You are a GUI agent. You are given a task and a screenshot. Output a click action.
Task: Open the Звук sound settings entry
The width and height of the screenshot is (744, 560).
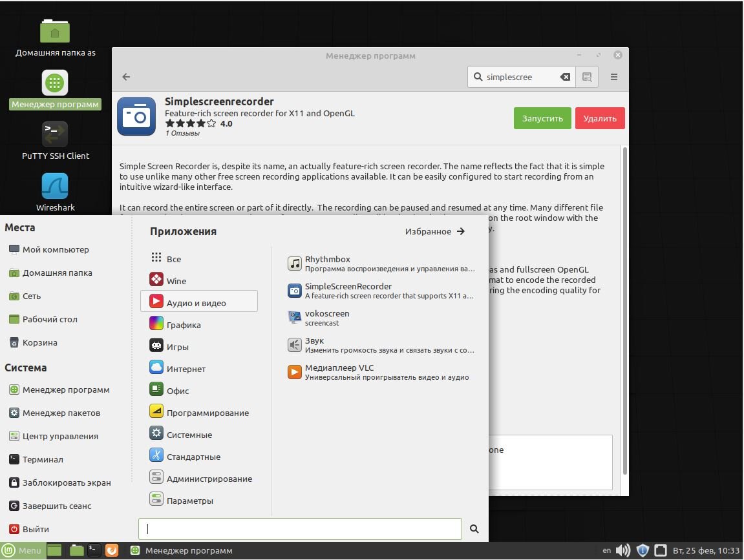tap(381, 345)
